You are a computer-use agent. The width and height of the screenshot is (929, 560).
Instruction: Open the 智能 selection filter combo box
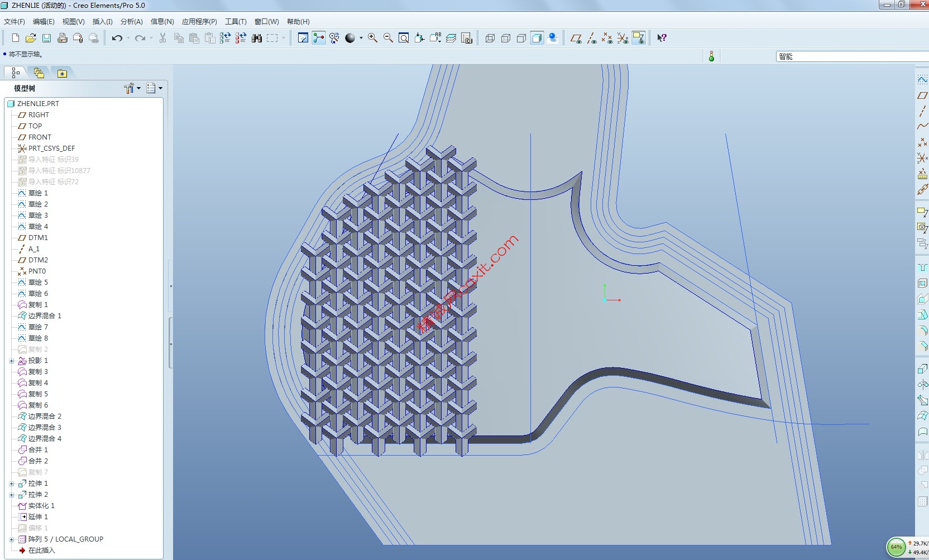coord(853,56)
